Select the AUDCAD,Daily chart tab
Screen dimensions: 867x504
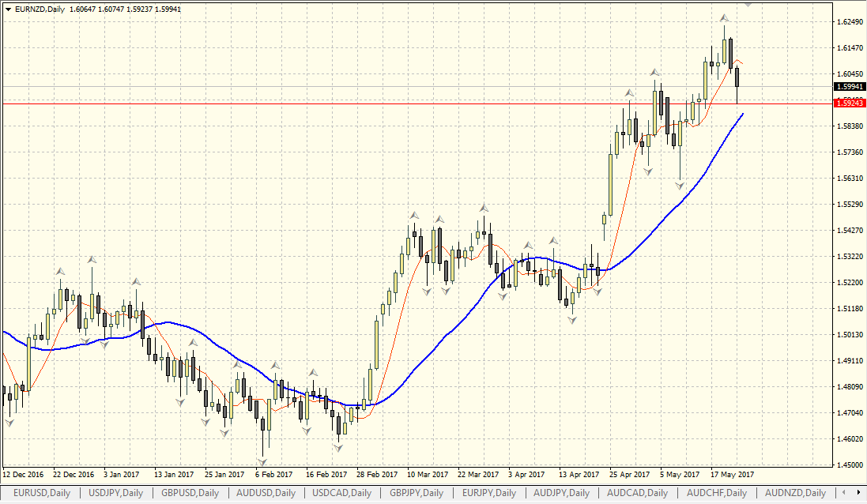pyautogui.click(x=637, y=492)
